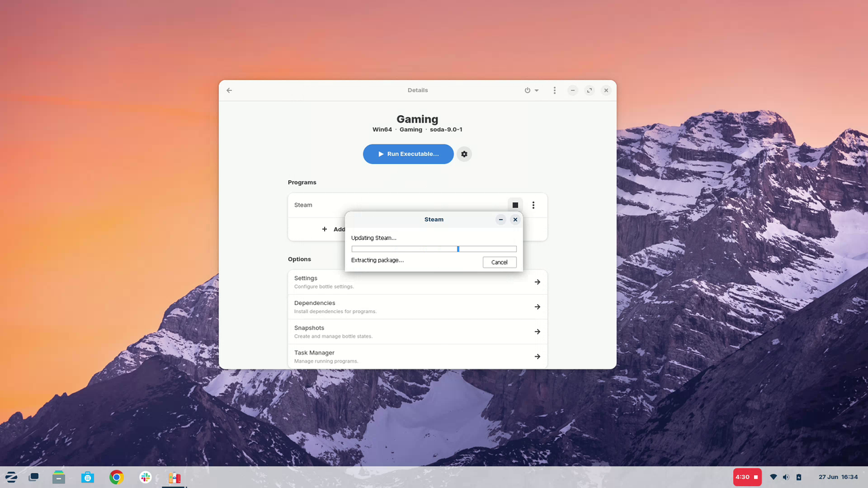This screenshot has width=868, height=488.
Task: Open the clock showing 27 Jun 16:34
Action: 838,477
